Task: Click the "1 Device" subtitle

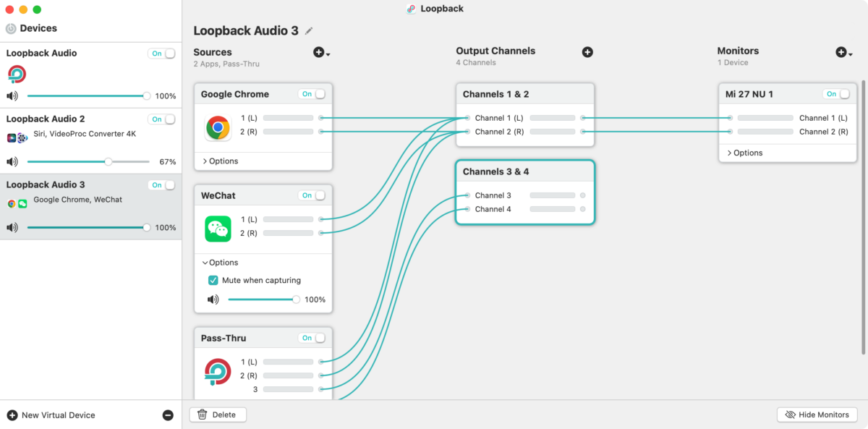Action: tap(733, 63)
